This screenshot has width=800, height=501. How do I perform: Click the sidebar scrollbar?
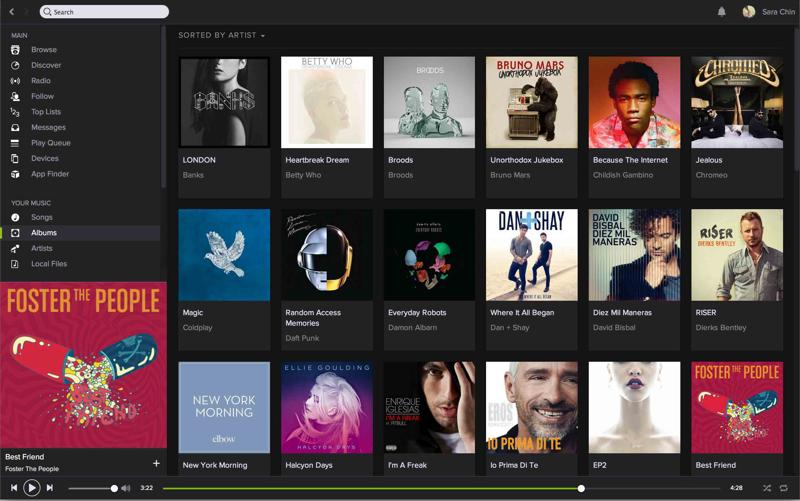pos(163,107)
